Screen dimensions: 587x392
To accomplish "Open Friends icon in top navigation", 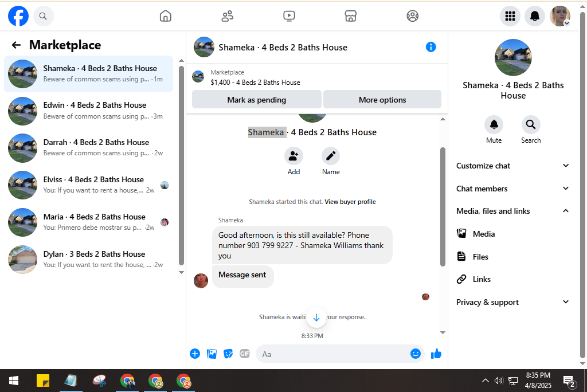I will [x=227, y=16].
